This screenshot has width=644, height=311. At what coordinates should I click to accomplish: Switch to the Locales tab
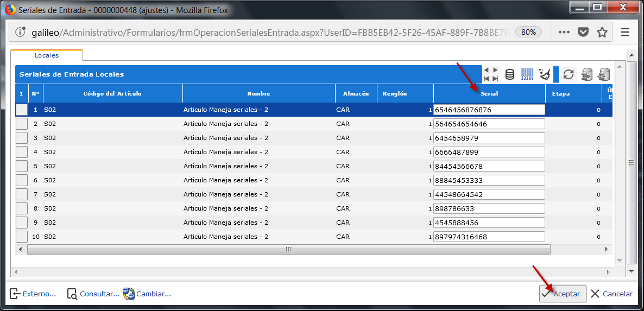47,55
